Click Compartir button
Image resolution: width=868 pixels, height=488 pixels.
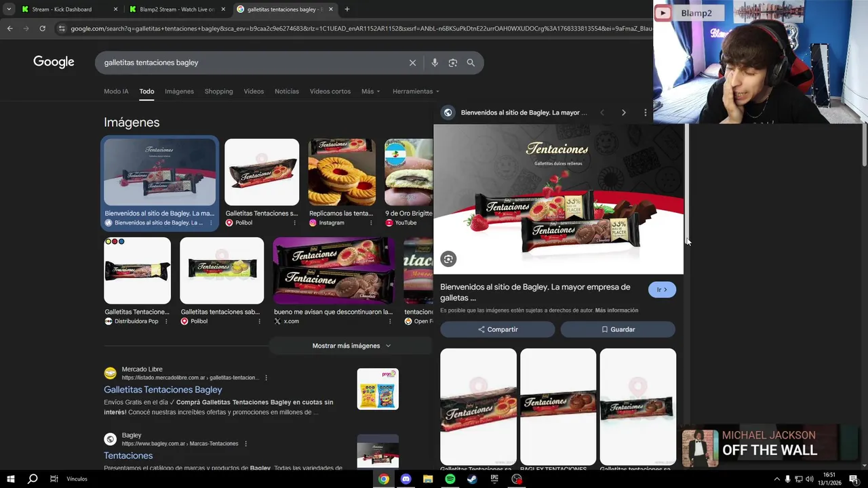[x=498, y=329]
